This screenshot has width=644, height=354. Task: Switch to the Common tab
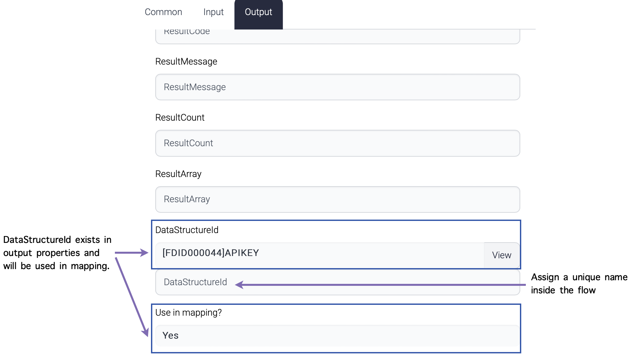163,12
